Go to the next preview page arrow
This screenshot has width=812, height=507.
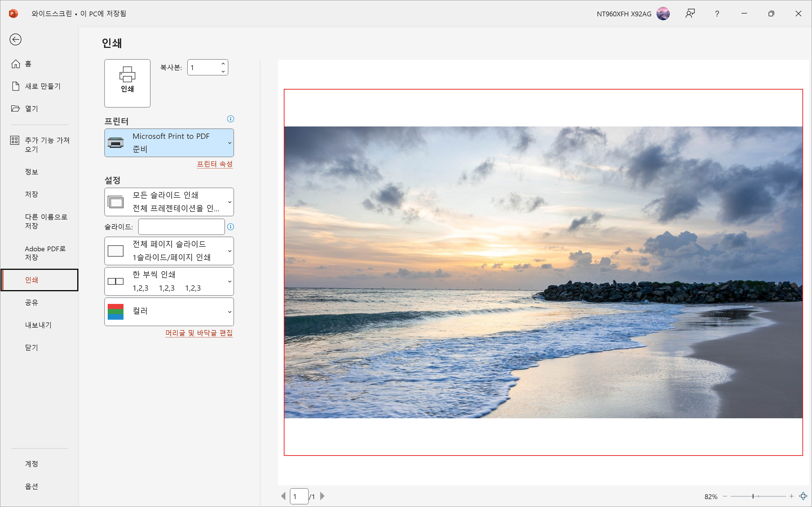click(x=322, y=496)
